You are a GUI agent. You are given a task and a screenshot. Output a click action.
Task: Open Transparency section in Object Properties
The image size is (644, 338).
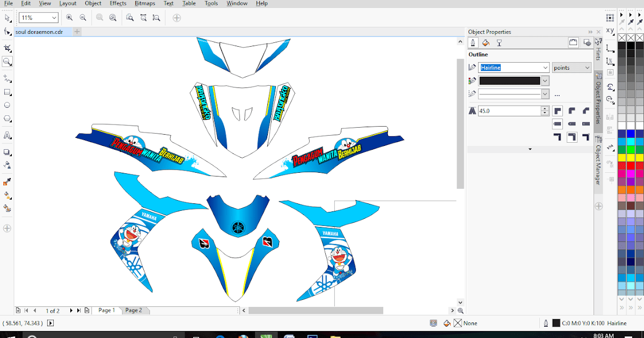pos(499,43)
